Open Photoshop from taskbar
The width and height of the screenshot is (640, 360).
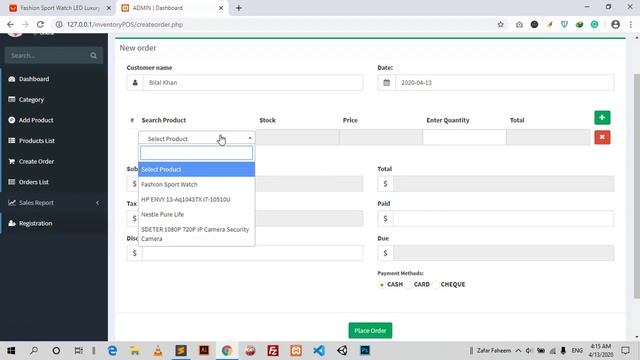[x=365, y=351]
